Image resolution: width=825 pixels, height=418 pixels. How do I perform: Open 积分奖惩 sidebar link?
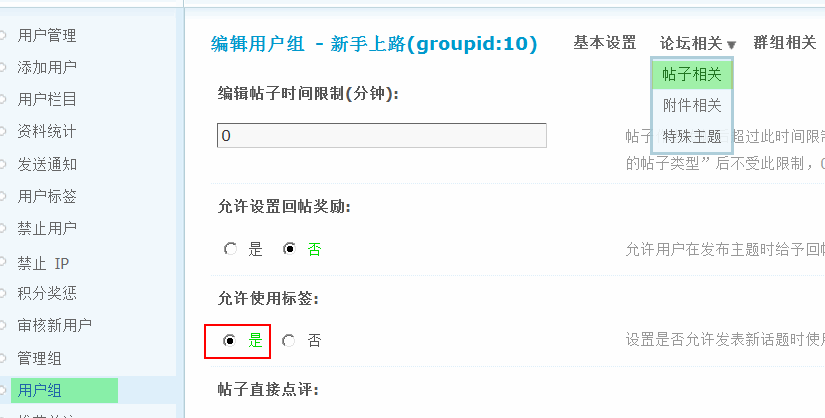[47, 293]
